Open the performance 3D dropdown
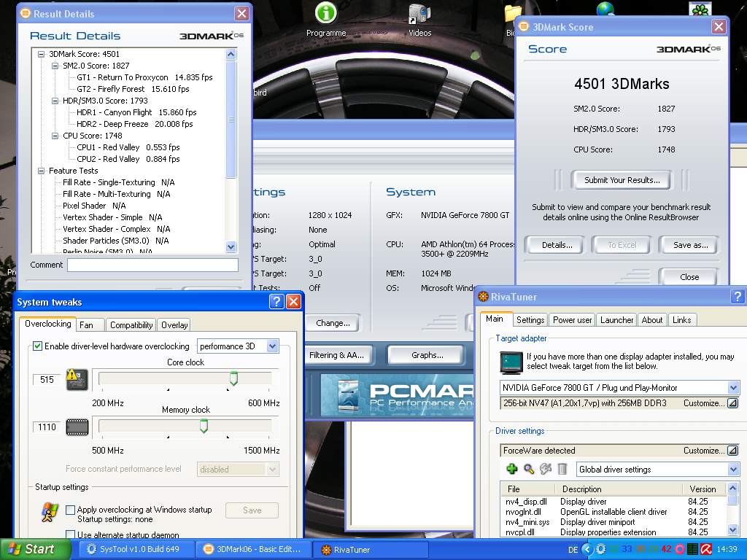The image size is (747, 560). 272,346
